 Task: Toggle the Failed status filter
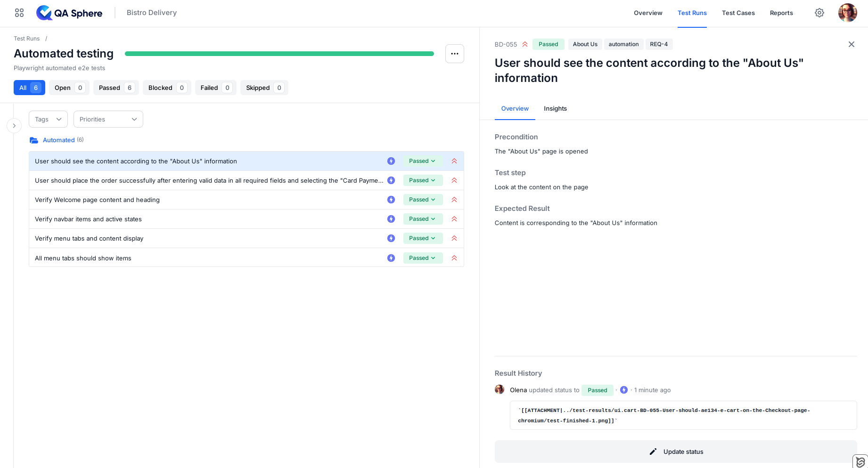point(215,88)
